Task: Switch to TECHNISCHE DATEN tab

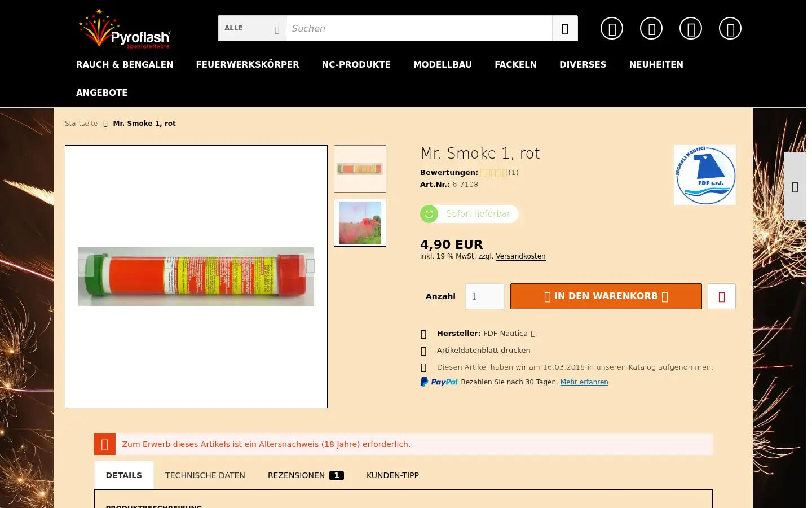Action: tap(205, 475)
